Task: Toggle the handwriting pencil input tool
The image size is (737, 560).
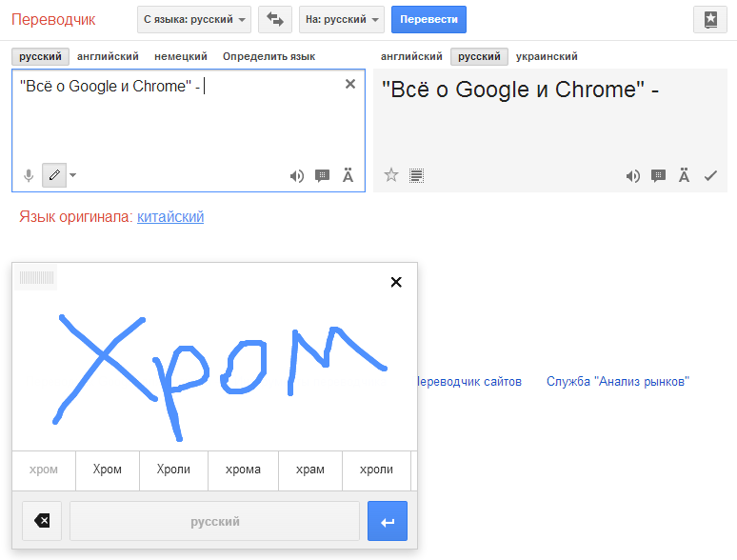Action: point(54,175)
